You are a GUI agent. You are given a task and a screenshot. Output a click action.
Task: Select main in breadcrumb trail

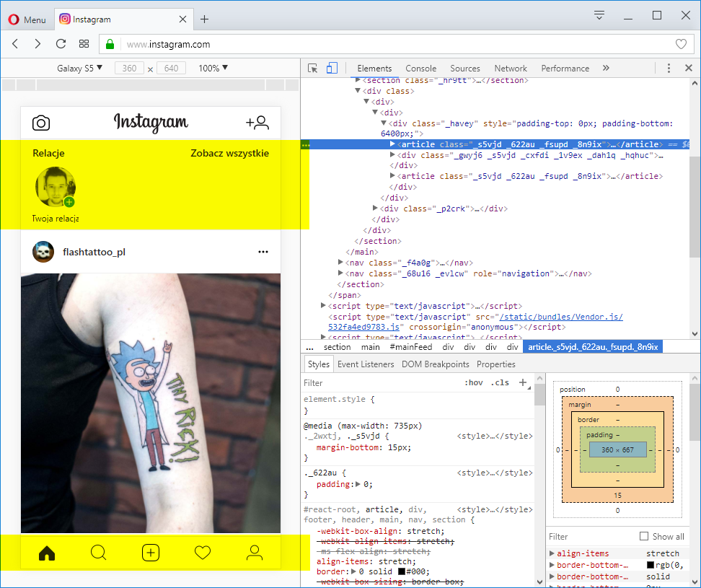[x=370, y=347]
